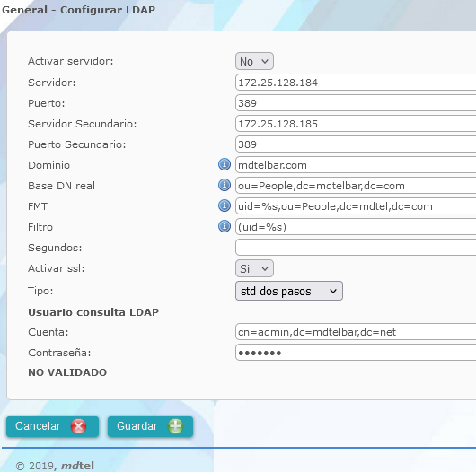Click the 'Usuario consulta LDAP' heading
This screenshot has height=472, width=476.
tap(93, 312)
